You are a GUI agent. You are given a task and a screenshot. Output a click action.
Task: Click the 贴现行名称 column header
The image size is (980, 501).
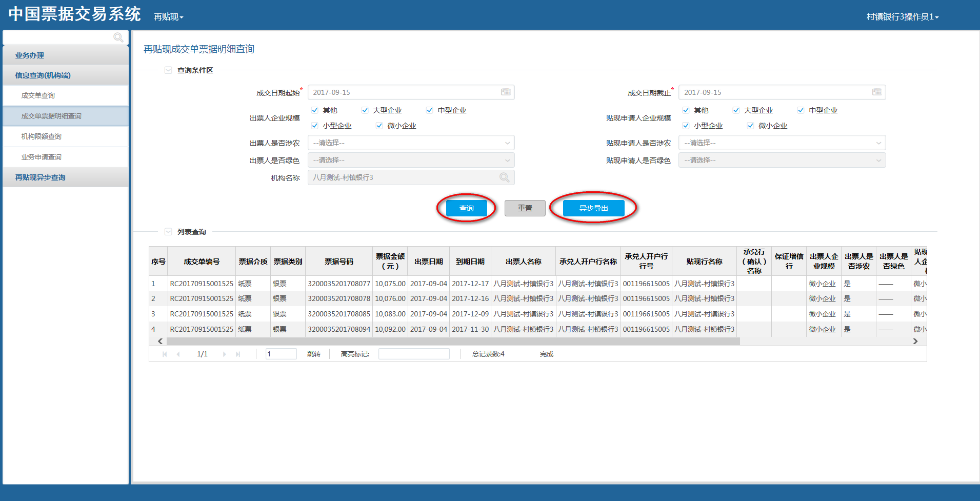coord(705,262)
